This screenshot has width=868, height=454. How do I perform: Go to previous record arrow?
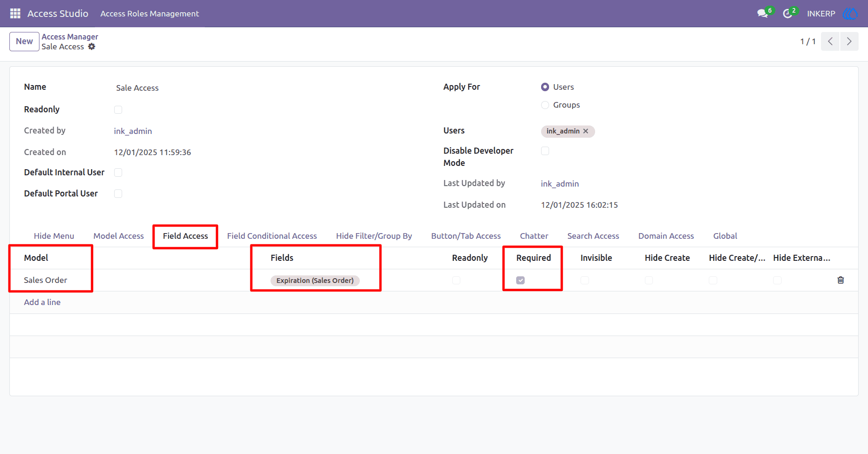tap(830, 41)
